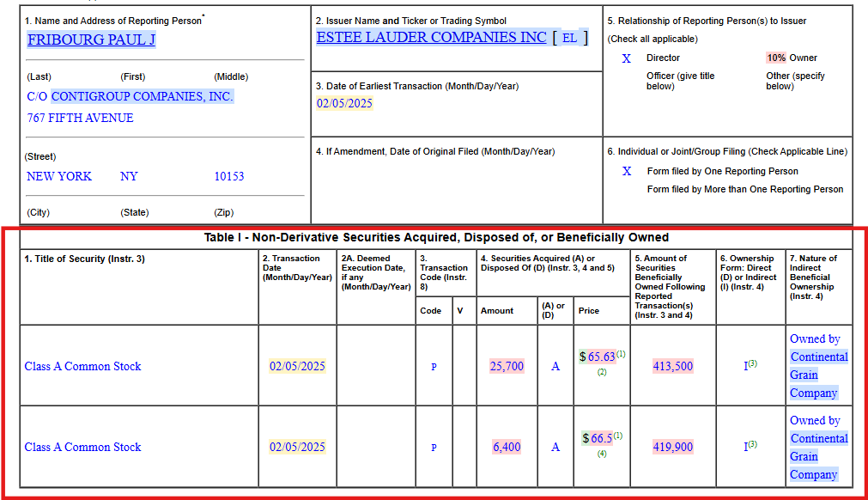Click Owned by Continental Grain Company, 419,900 row
Viewport: 868px width, 500px height.
[819, 448]
